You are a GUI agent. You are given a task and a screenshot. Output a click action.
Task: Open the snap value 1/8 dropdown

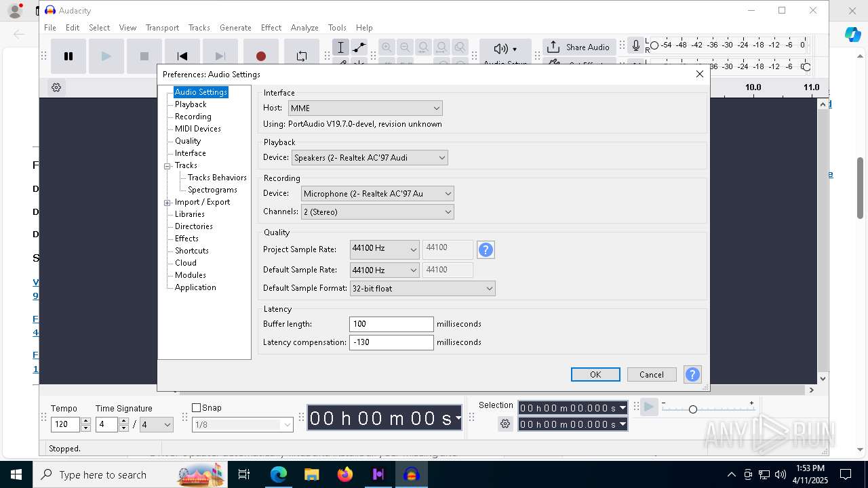click(243, 425)
